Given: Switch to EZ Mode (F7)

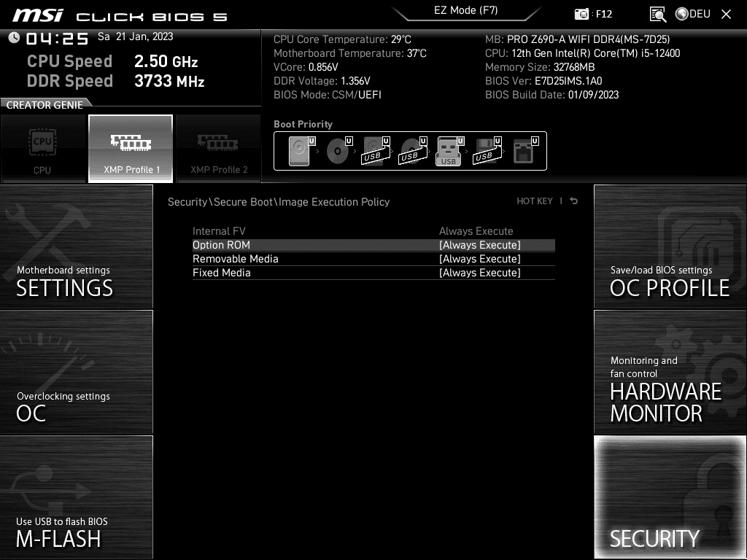Looking at the screenshot, I should click(465, 11).
